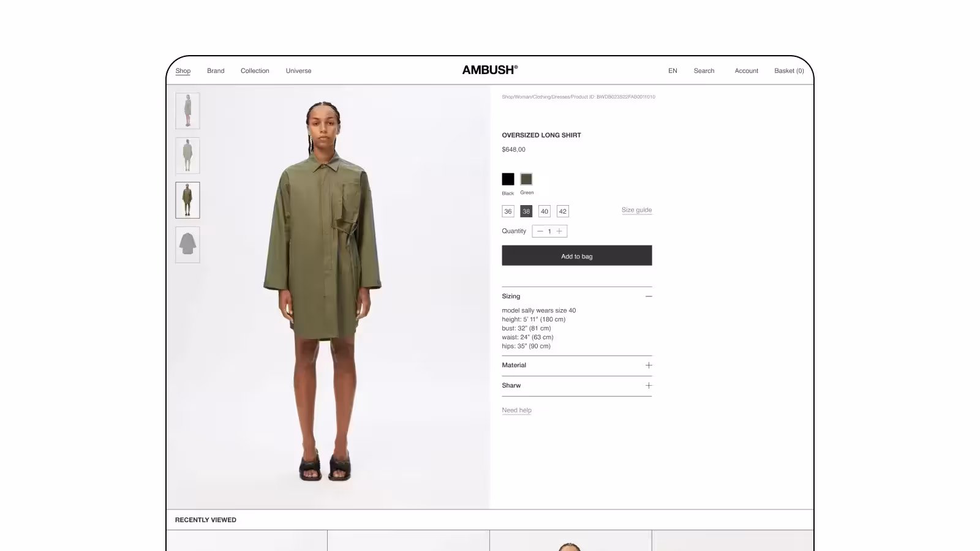The image size is (980, 551).
Task: Open the Shop menu
Action: (x=183, y=71)
